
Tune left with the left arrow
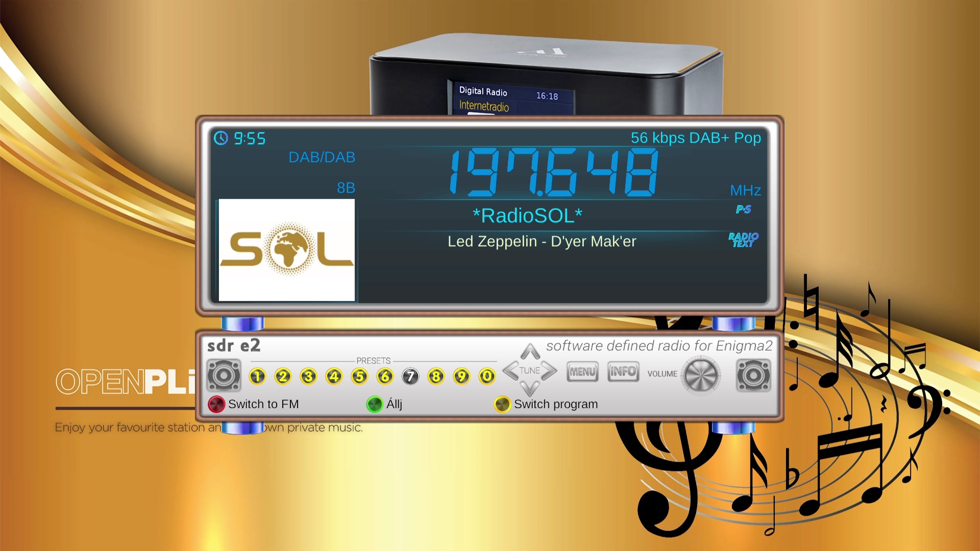coord(510,371)
